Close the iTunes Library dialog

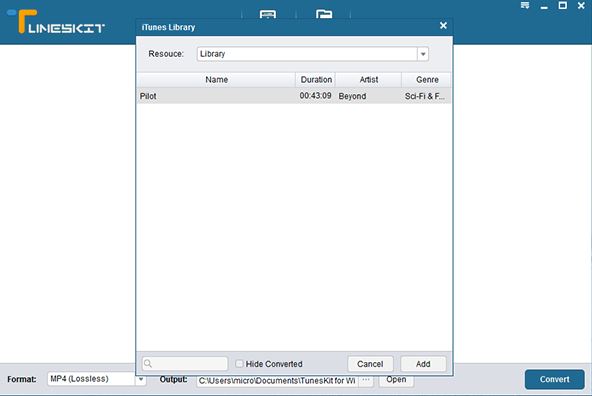coord(443,26)
